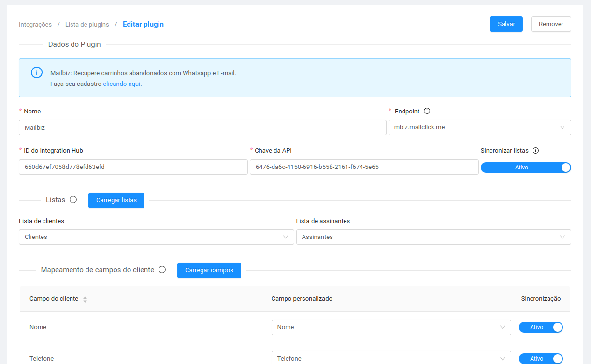Toggle synchronization switch for the Nome row
The image size is (591, 364).
541,327
